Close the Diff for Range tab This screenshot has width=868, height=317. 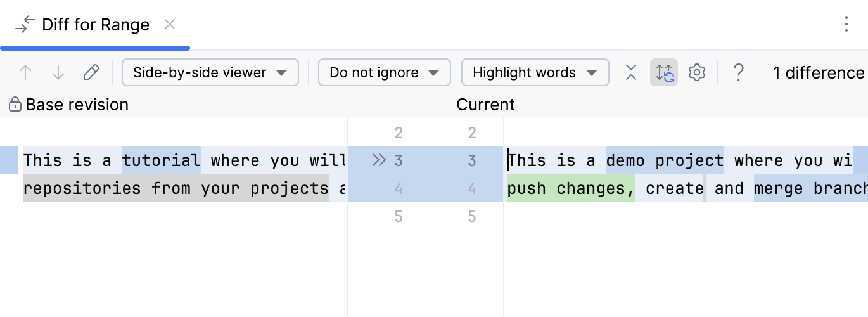pos(170,25)
